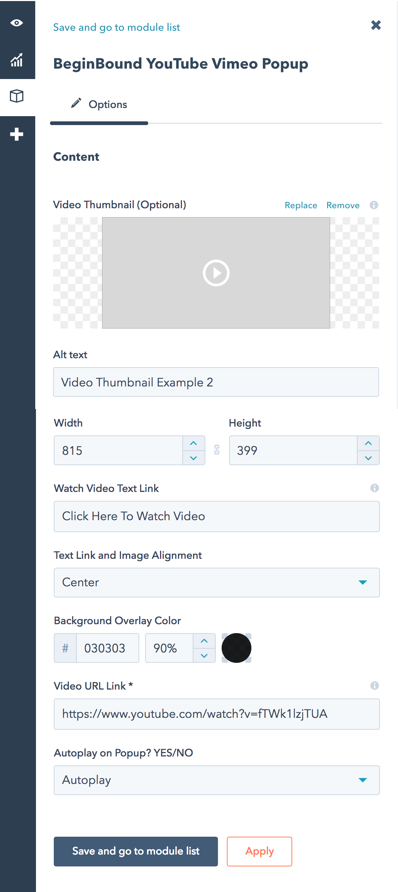Click info icon beside Watch Video Text Link
Image resolution: width=398 pixels, height=892 pixels.
(374, 488)
